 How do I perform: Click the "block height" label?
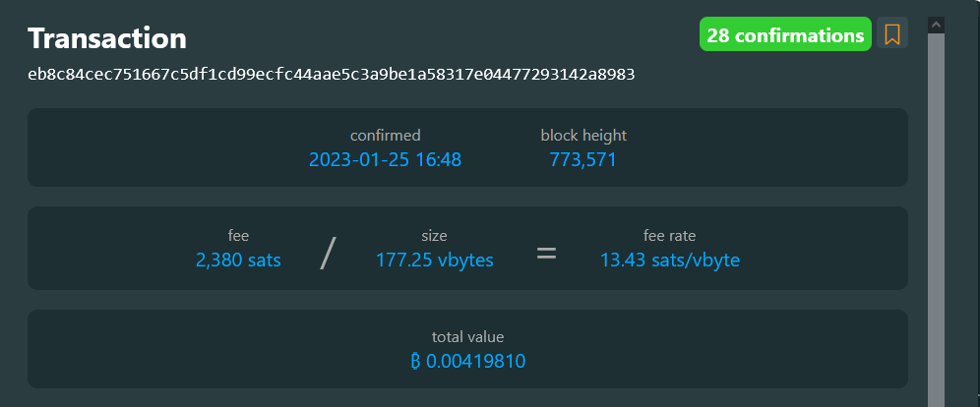[x=583, y=136]
